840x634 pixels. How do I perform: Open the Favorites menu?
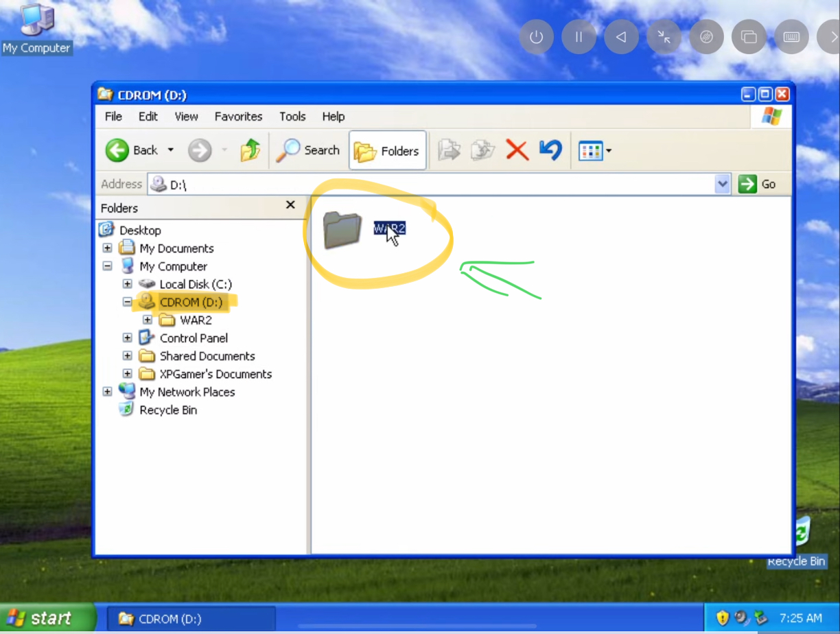(238, 117)
